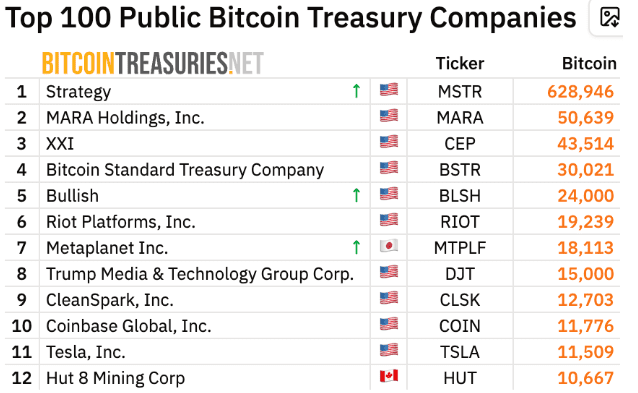The image size is (638, 393).
Task: Select the Riot Platforms, Inc. row
Action: (312, 222)
